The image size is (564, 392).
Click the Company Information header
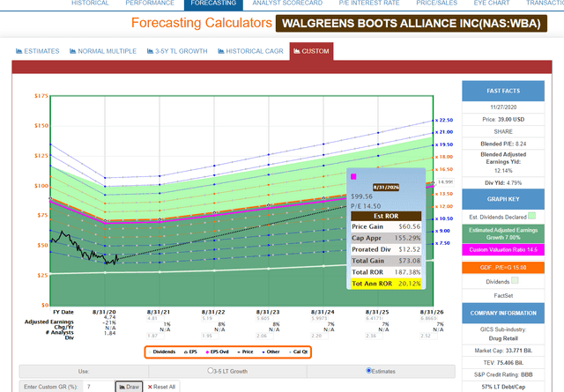(503, 314)
